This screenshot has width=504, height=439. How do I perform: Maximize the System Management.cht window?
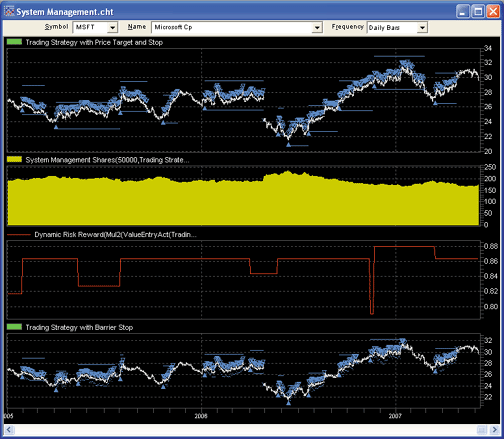tap(478, 12)
